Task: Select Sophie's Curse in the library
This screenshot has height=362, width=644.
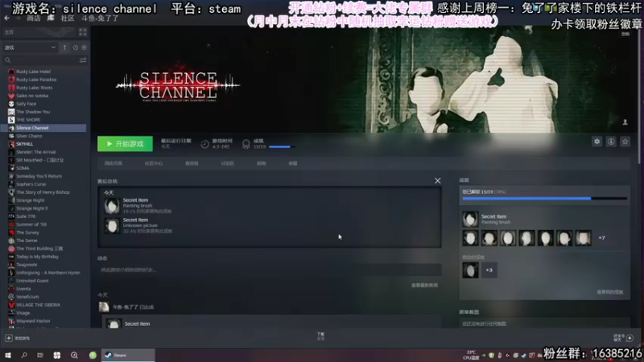Action: pyautogui.click(x=31, y=184)
